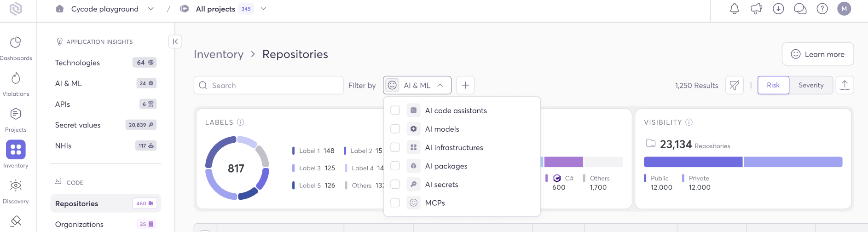Click the Technologies count badge 64

[x=145, y=63]
